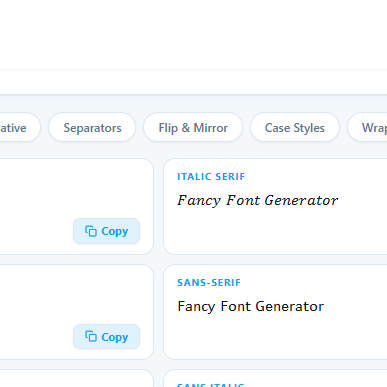Image resolution: width=387 pixels, height=387 pixels.
Task: Click the SANS ITALIC label
Action: (x=211, y=385)
